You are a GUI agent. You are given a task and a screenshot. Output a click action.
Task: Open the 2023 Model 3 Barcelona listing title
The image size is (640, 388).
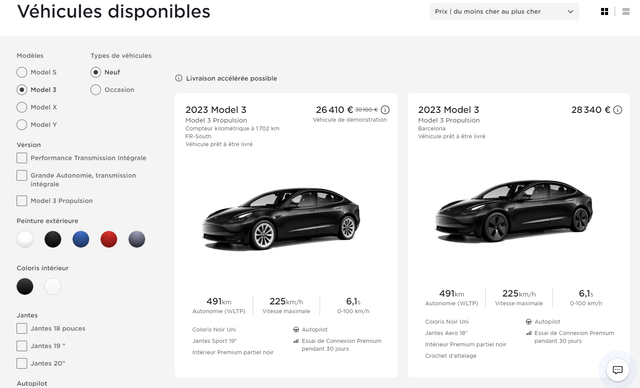click(448, 110)
